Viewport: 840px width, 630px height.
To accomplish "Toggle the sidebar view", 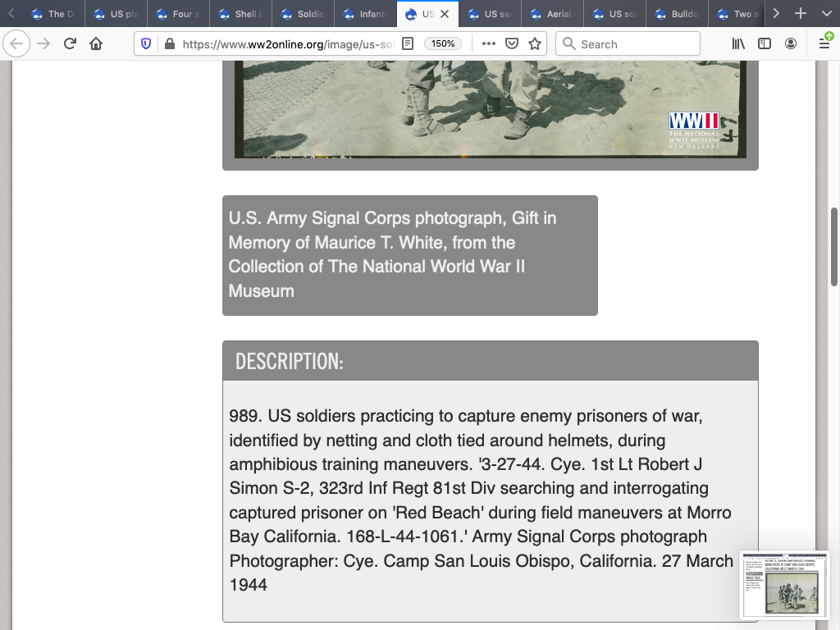I will [x=765, y=44].
